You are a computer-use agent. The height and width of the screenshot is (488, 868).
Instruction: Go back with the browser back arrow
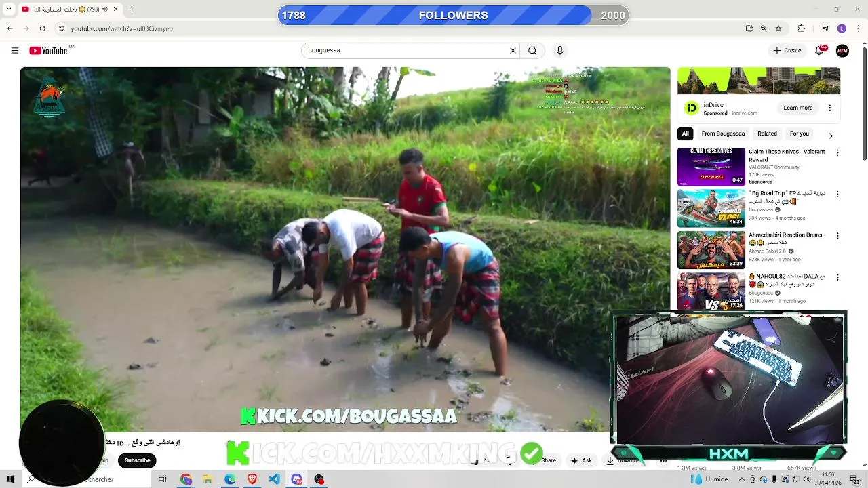click(9, 28)
